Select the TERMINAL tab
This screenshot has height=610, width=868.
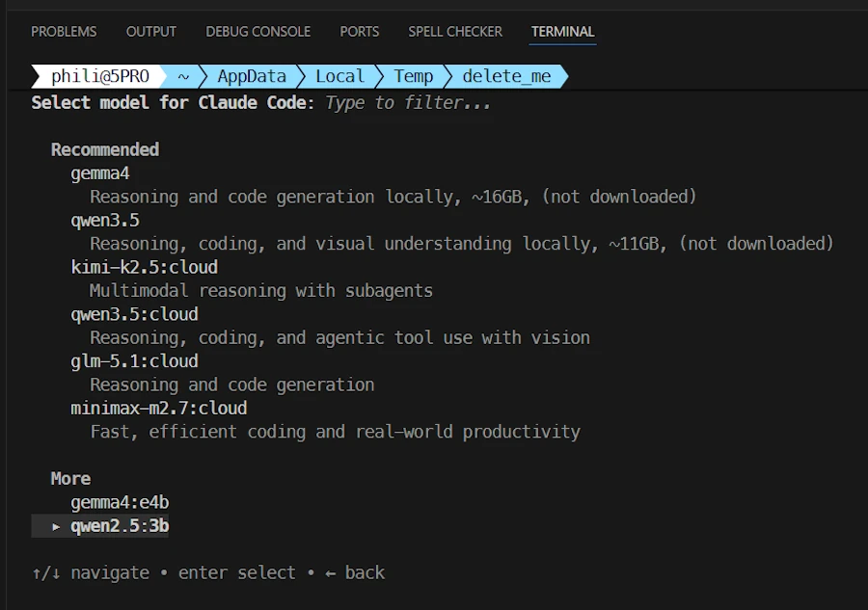click(562, 32)
